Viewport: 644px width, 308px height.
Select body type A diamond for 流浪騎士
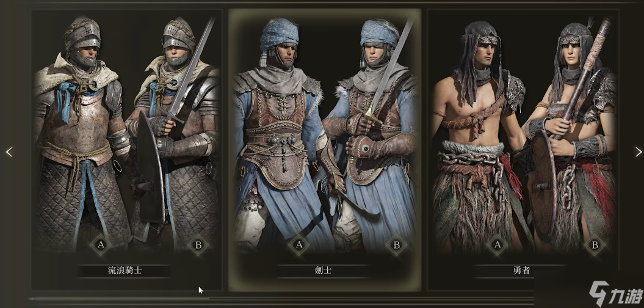point(101,245)
